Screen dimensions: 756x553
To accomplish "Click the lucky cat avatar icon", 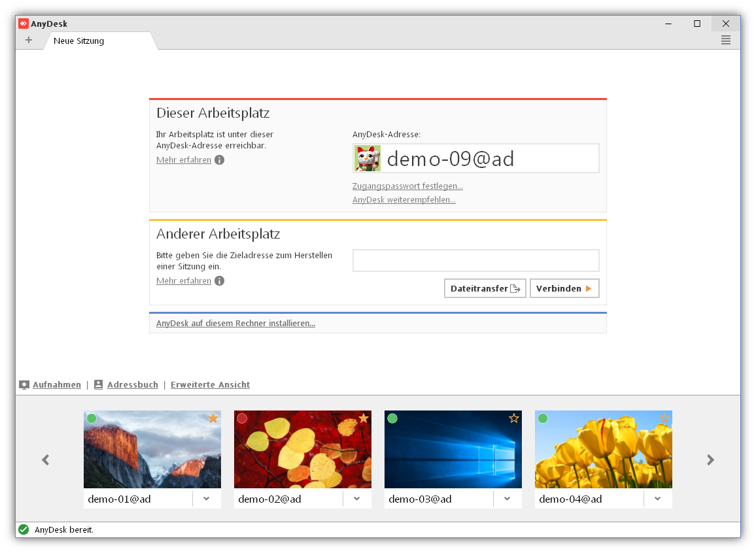I will (x=368, y=159).
